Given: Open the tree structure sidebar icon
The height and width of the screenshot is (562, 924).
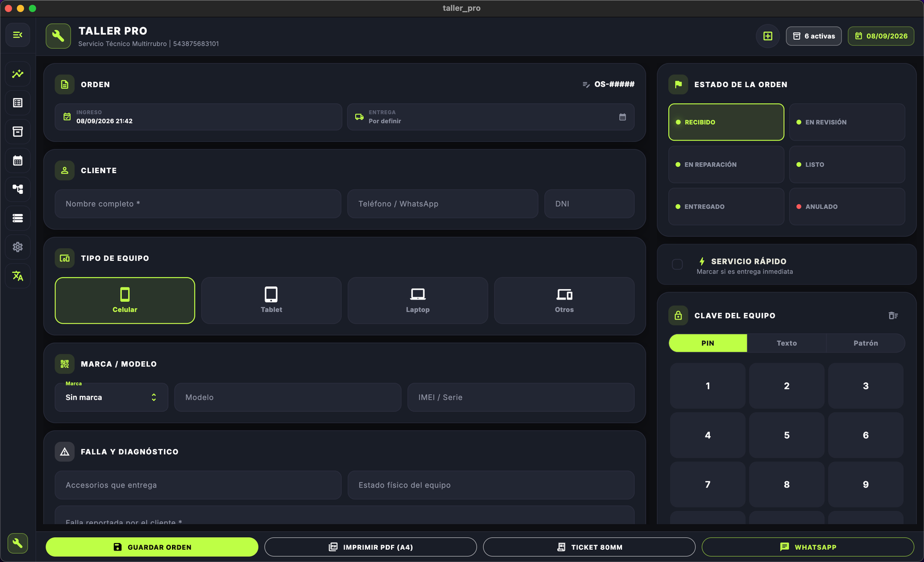Looking at the screenshot, I should (18, 189).
